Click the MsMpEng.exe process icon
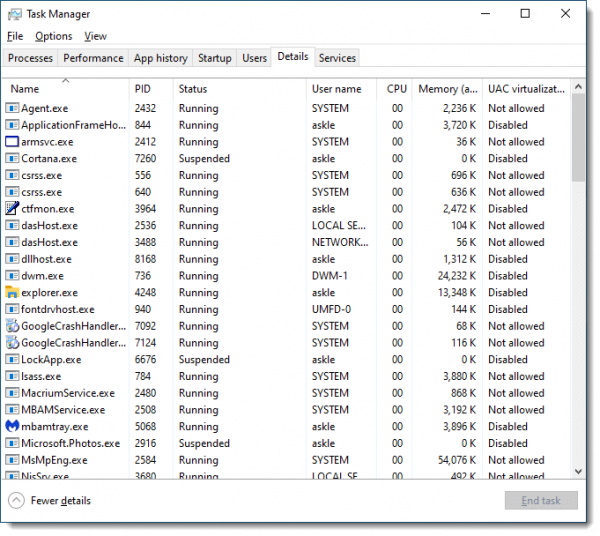 pos(12,460)
